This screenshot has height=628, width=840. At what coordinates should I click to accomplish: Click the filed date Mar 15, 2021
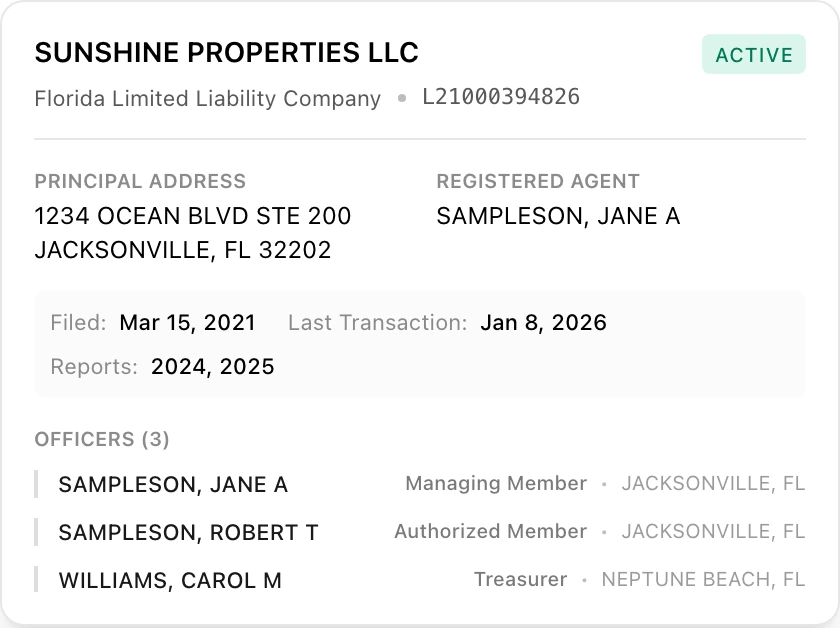[x=187, y=323]
